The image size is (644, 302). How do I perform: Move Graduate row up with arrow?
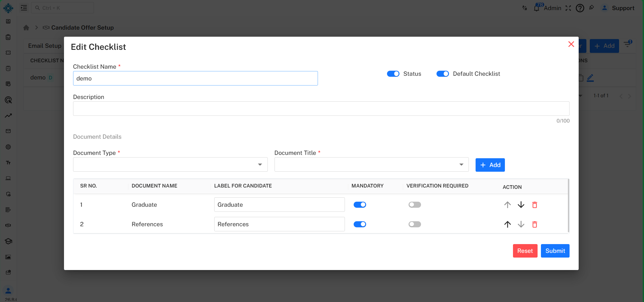(x=508, y=205)
